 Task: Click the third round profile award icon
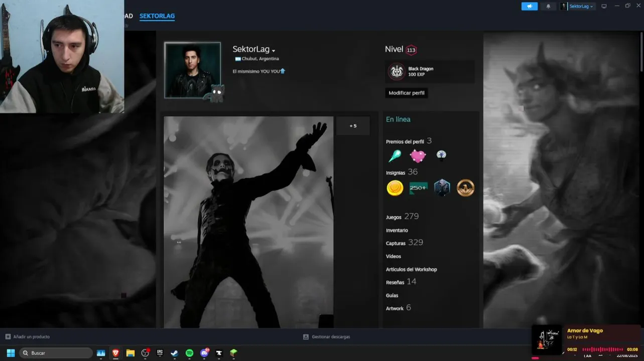(441, 155)
